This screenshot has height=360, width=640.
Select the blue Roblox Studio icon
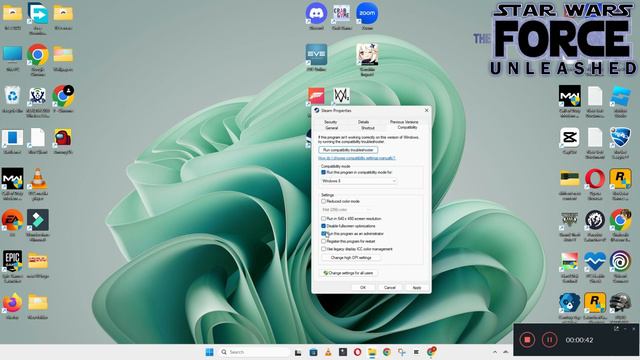click(620, 96)
